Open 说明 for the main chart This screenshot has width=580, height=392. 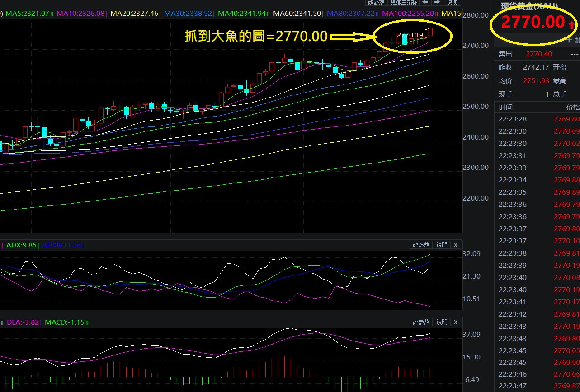click(x=452, y=2)
